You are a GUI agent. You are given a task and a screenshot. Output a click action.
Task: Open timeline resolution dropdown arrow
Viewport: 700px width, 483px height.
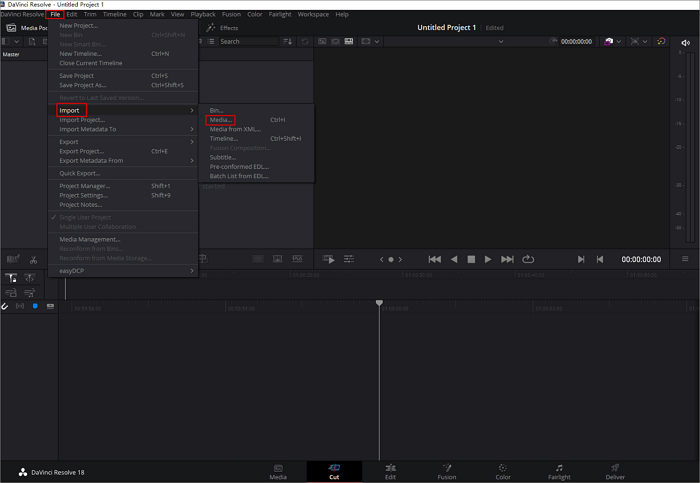coord(377,42)
